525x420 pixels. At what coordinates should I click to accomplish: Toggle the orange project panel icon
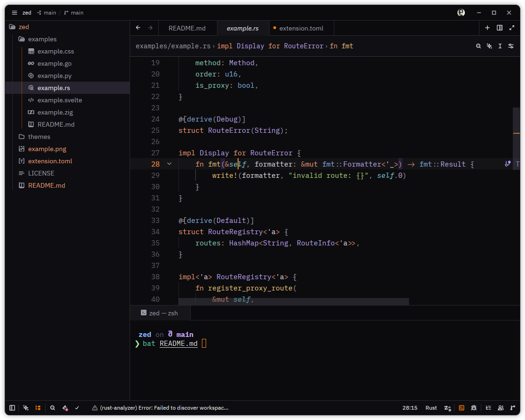click(x=38, y=408)
